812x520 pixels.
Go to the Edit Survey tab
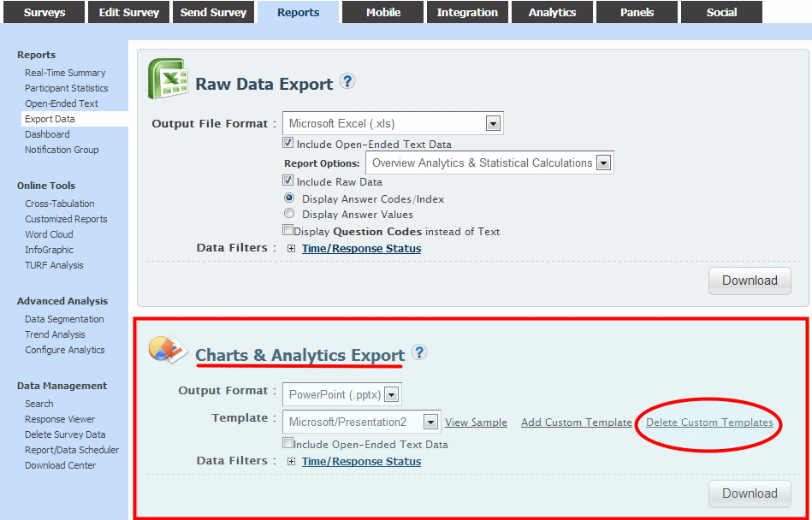click(x=128, y=12)
